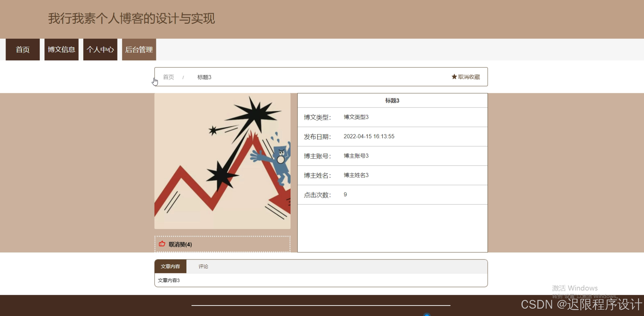Image resolution: width=644 pixels, height=316 pixels.
Task: Click 取消赞(4) button to unlike
Action: pyautogui.click(x=222, y=244)
